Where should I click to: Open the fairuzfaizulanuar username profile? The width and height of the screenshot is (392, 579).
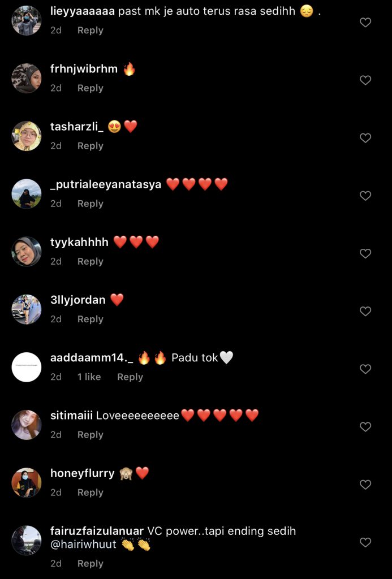coord(97,531)
